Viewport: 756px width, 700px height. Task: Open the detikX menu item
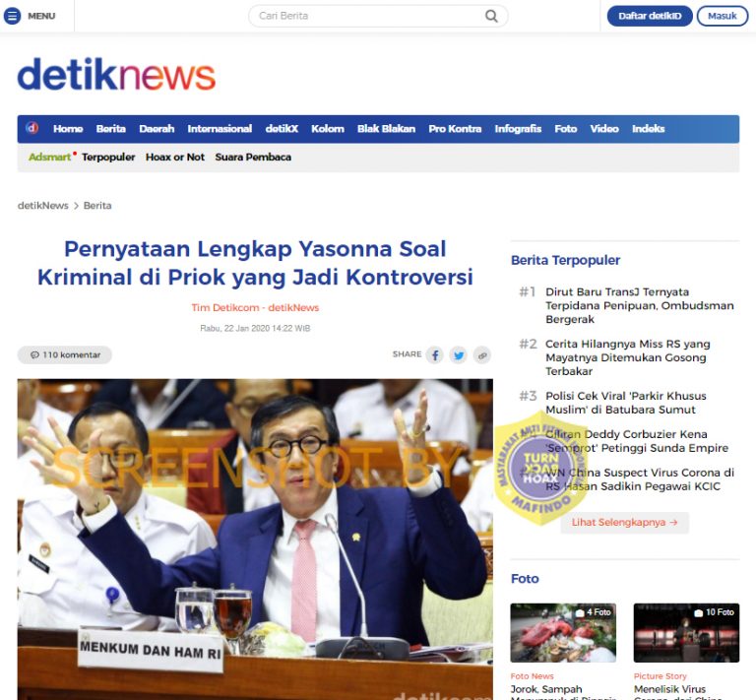282,129
